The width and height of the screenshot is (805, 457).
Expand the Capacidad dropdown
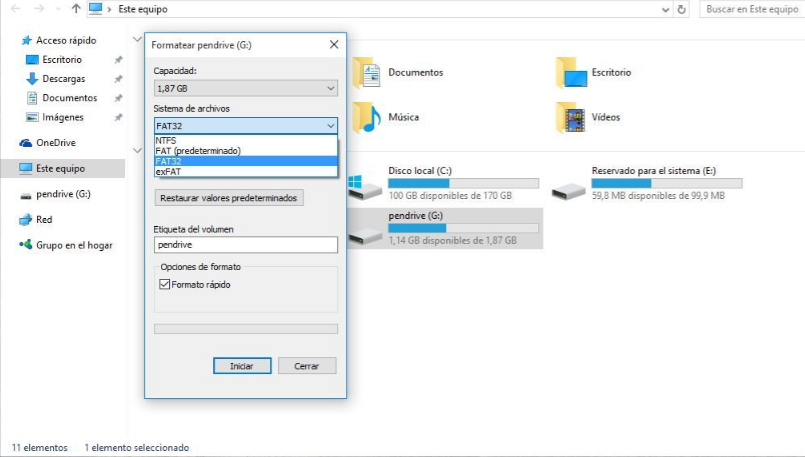[x=245, y=89]
